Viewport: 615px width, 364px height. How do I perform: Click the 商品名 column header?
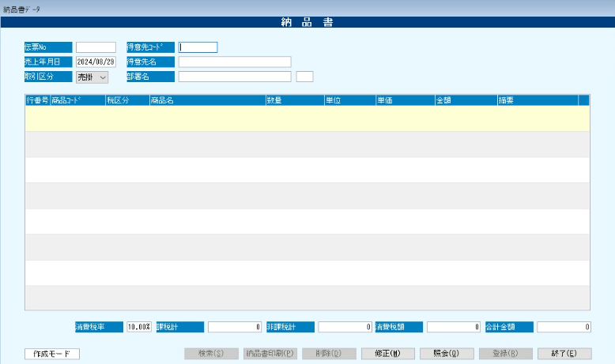[206, 100]
